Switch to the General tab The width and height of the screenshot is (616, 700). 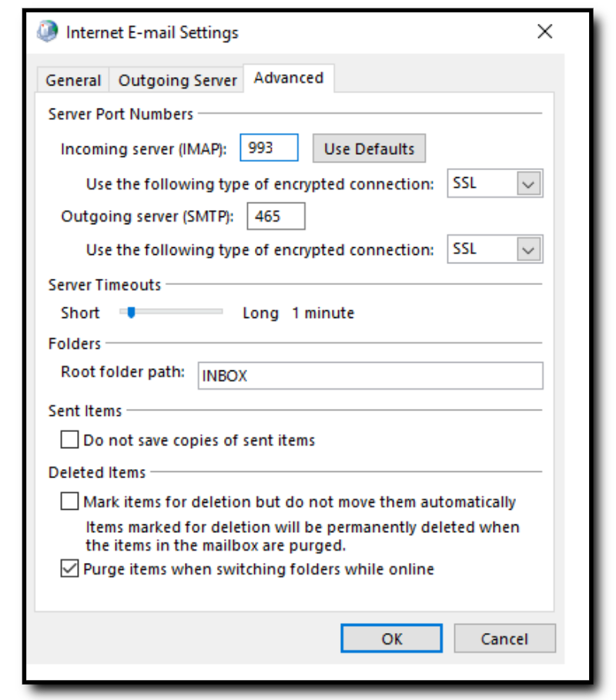tap(73, 80)
